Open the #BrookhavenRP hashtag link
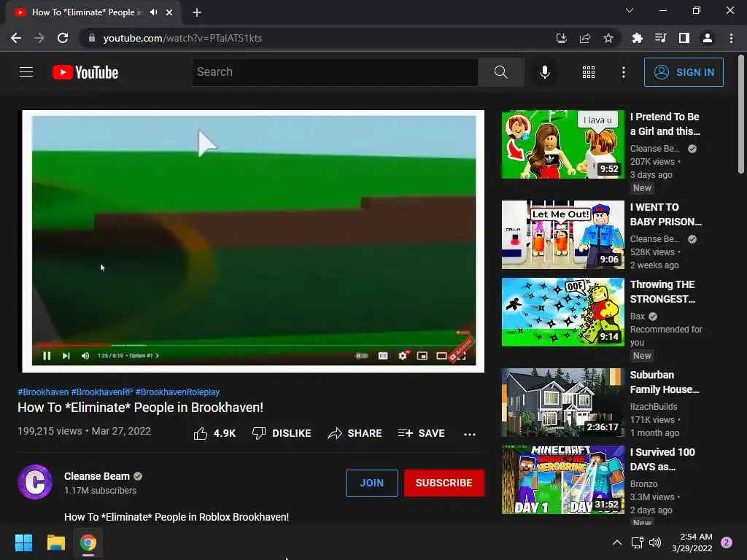 (102, 392)
